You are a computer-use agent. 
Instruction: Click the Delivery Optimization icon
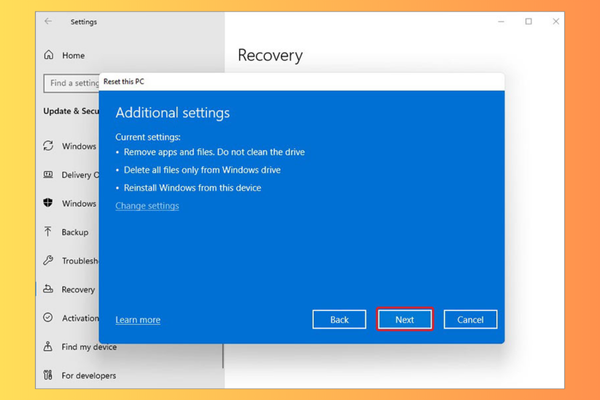pos(48,175)
